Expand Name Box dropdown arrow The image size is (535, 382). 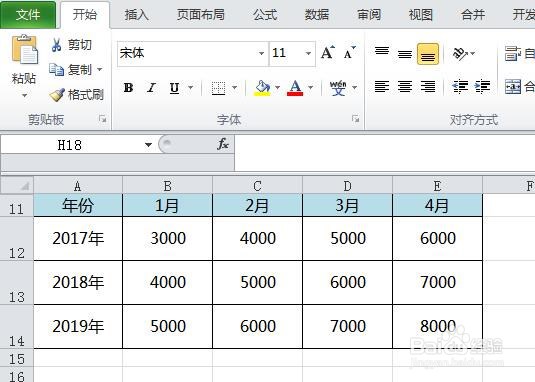(148, 145)
